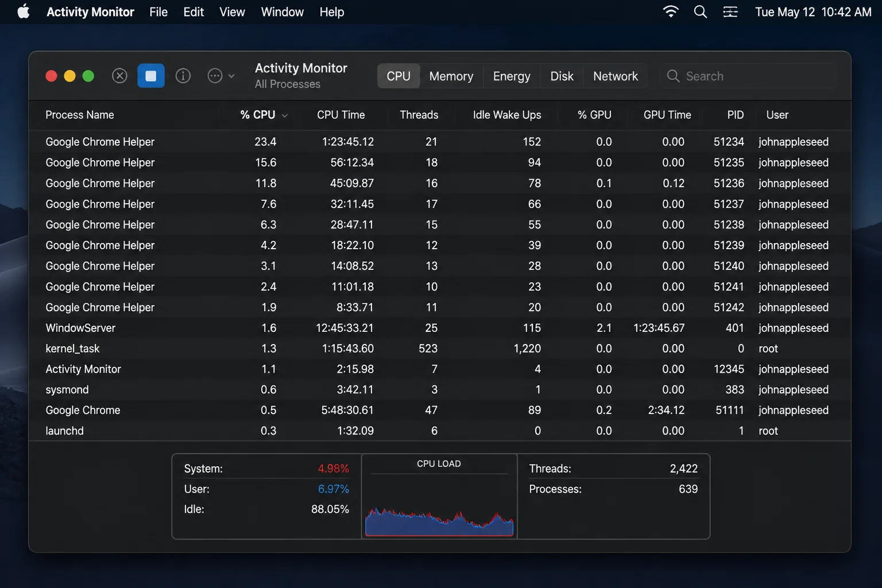This screenshot has height=588, width=882.
Task: Open the process info (i) icon
Action: (x=183, y=76)
